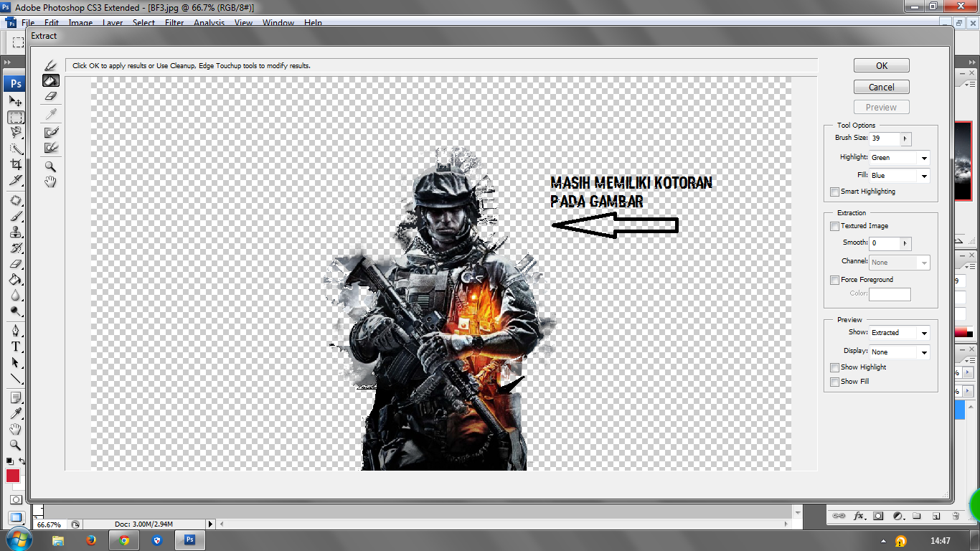Click OK to apply the extraction
Image resolution: width=980 pixels, height=551 pixels.
click(x=882, y=65)
